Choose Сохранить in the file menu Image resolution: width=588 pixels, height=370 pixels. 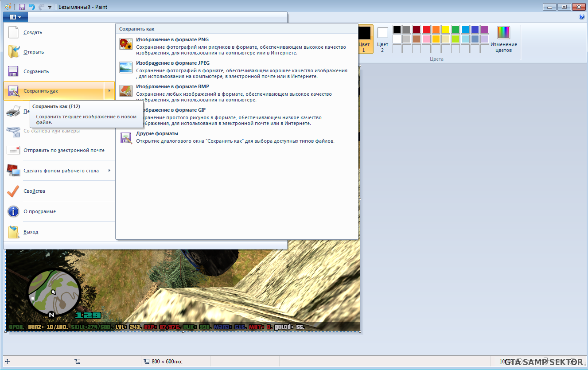coord(59,71)
